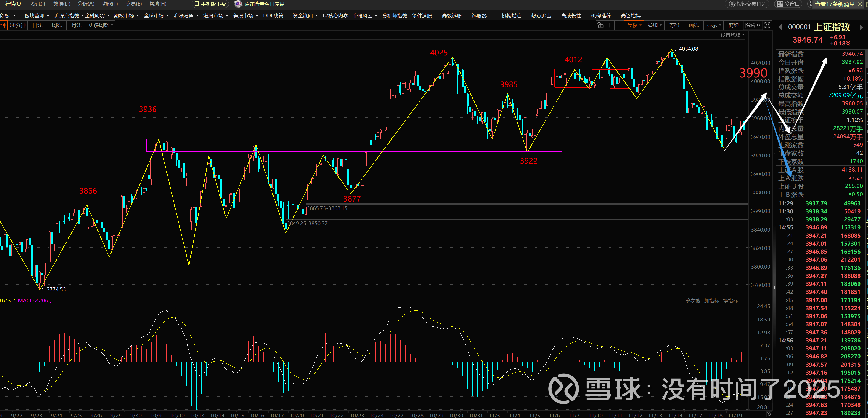
Task: Toggle 简约 simple mode
Action: pyautogui.click(x=733, y=25)
